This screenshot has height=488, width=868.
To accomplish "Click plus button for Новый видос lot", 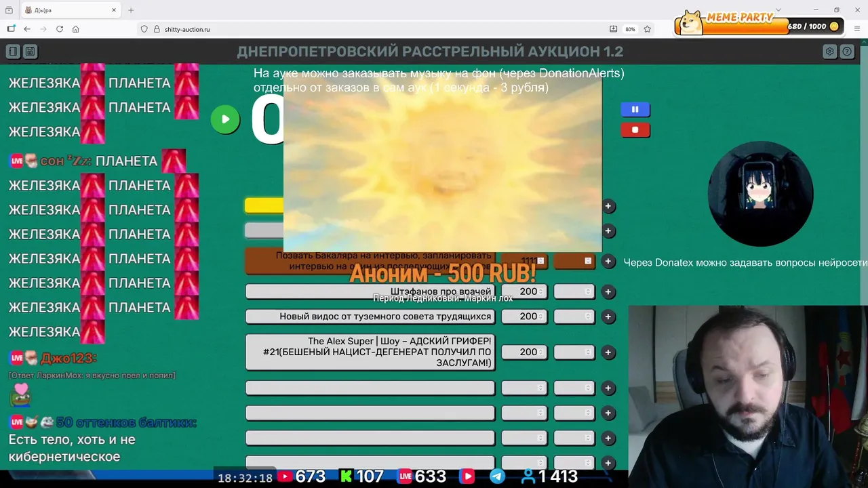I will click(x=608, y=317).
